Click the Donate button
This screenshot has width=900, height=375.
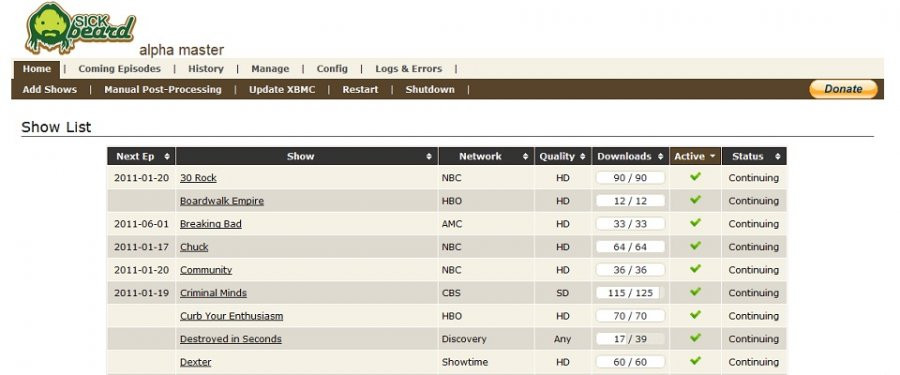[x=843, y=89]
